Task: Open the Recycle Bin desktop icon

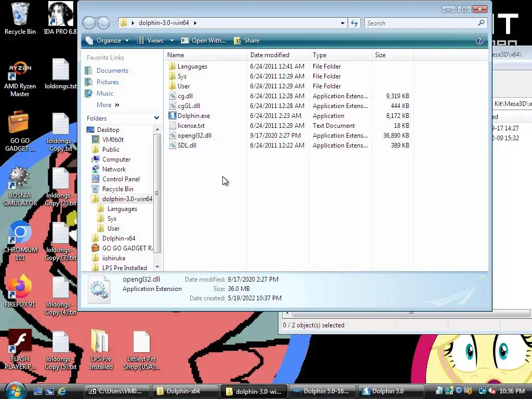Action: [20, 19]
